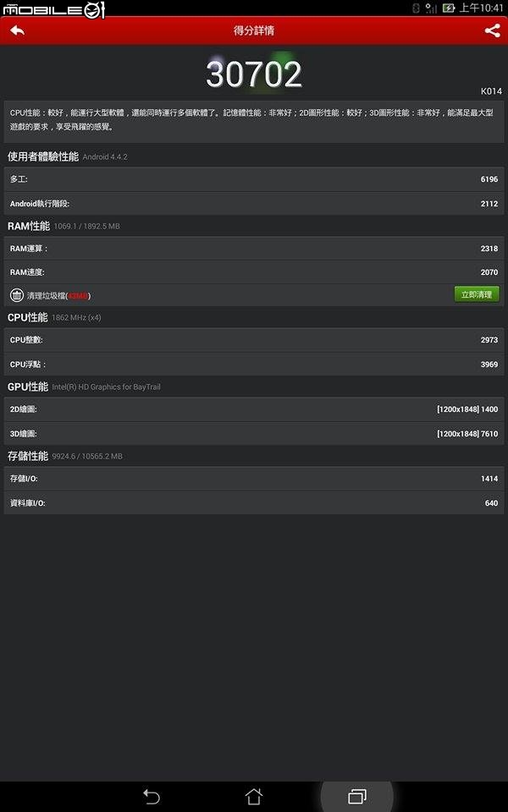Tap the battery icon in status bar

coord(449,8)
